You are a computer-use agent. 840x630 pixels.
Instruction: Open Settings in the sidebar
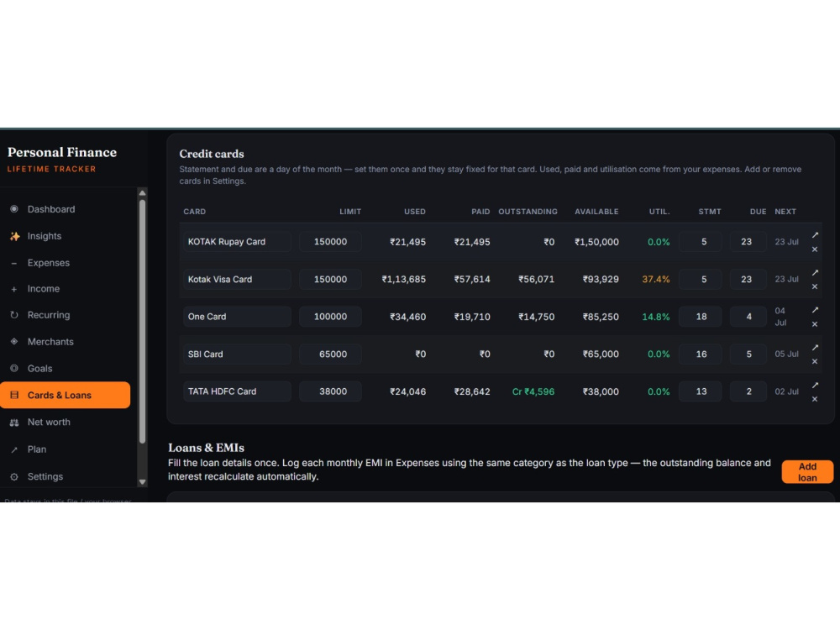point(66,476)
